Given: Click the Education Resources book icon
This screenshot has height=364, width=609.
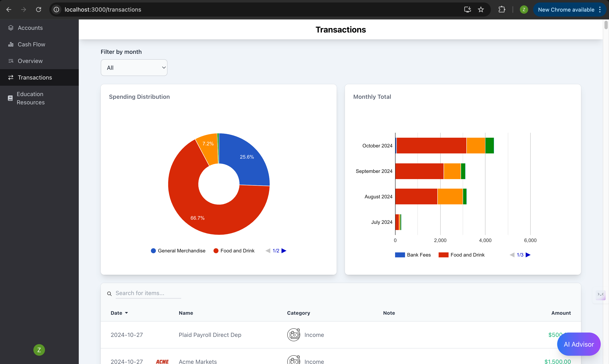Looking at the screenshot, I should point(10,98).
